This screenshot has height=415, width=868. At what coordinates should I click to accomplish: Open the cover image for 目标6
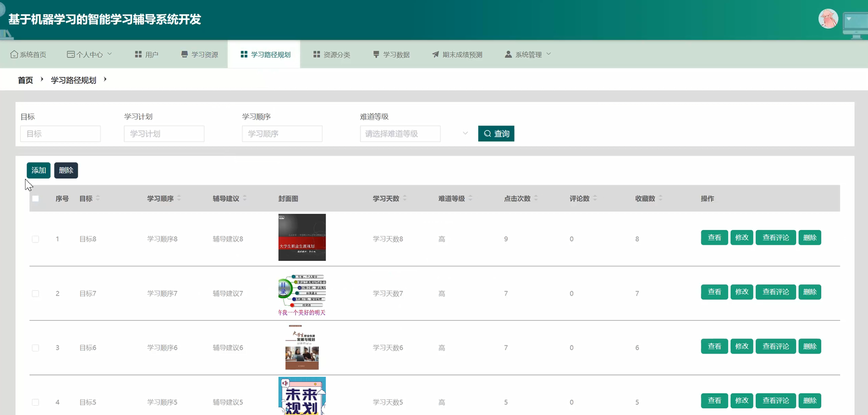[302, 347]
